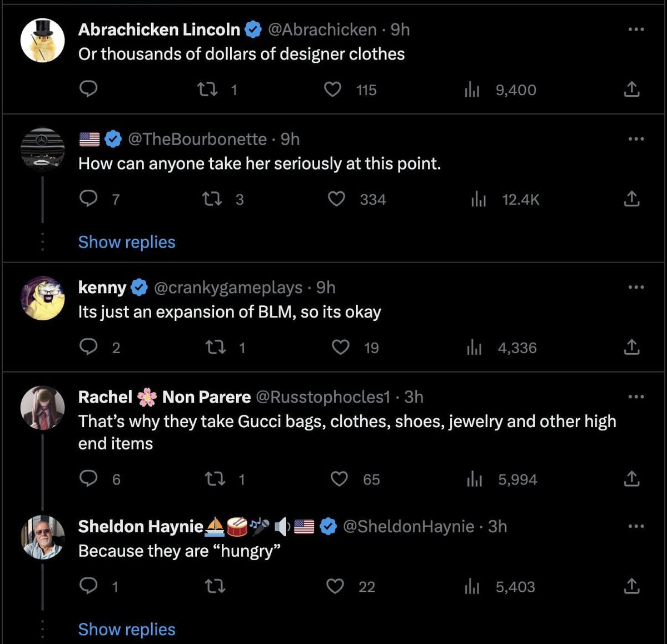Viewport: 667px width, 644px height.
Task: Show replies under Sheldon Haynie's tweet
Action: coord(126,629)
